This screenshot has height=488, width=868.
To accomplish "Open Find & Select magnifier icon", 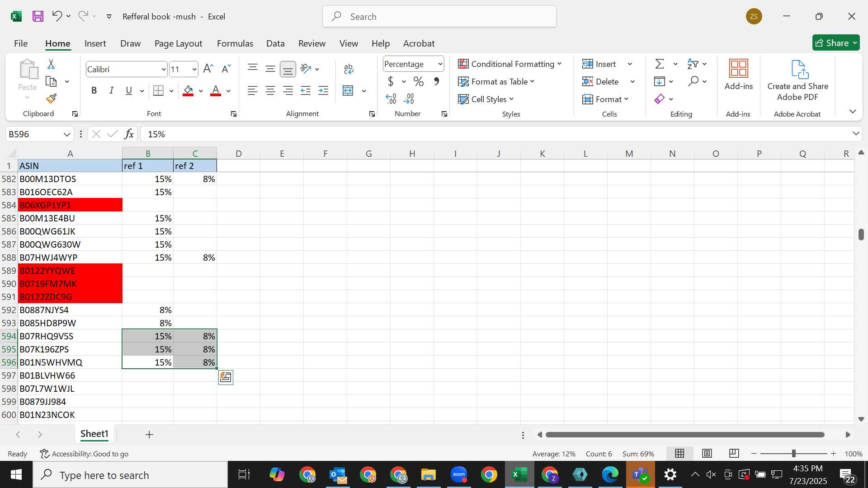I will [693, 81].
